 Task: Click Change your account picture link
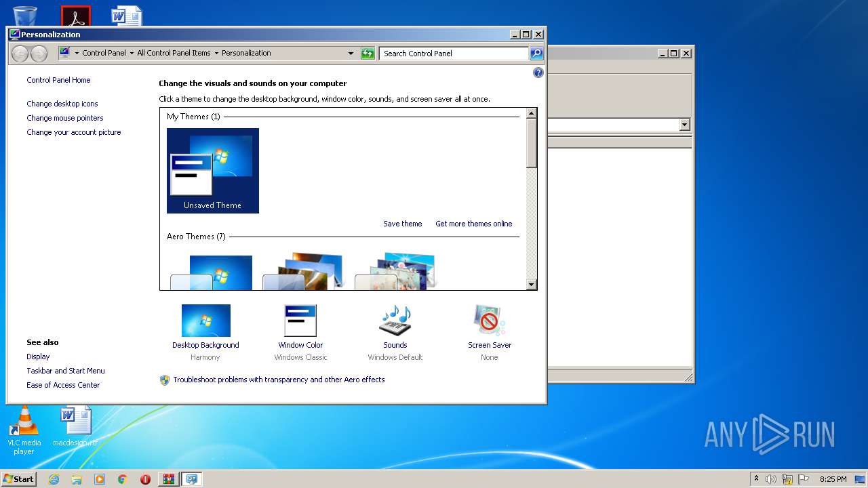[x=74, y=132]
